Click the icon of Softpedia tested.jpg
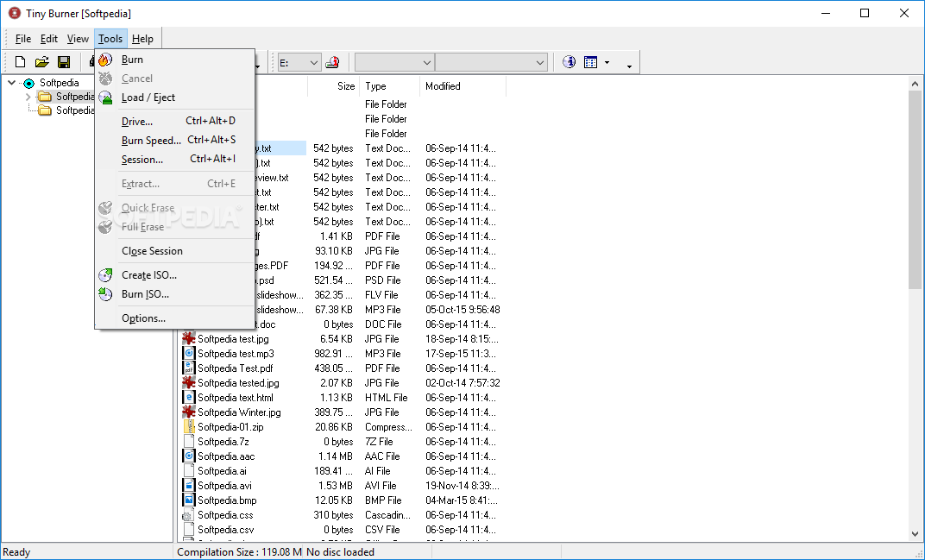Image resolution: width=925 pixels, height=560 pixels. (189, 383)
